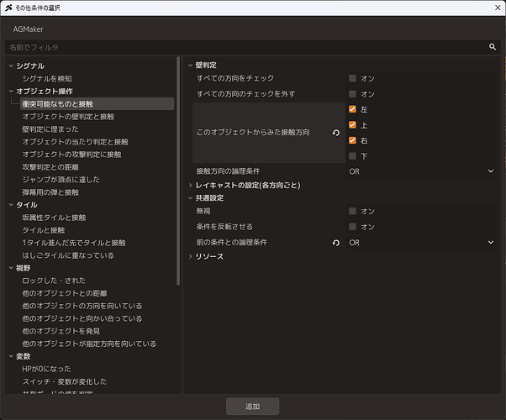This screenshot has width=506, height=420.
Task: Select 他のオブジェクトと向かい合っている condition
Action: 82,318
